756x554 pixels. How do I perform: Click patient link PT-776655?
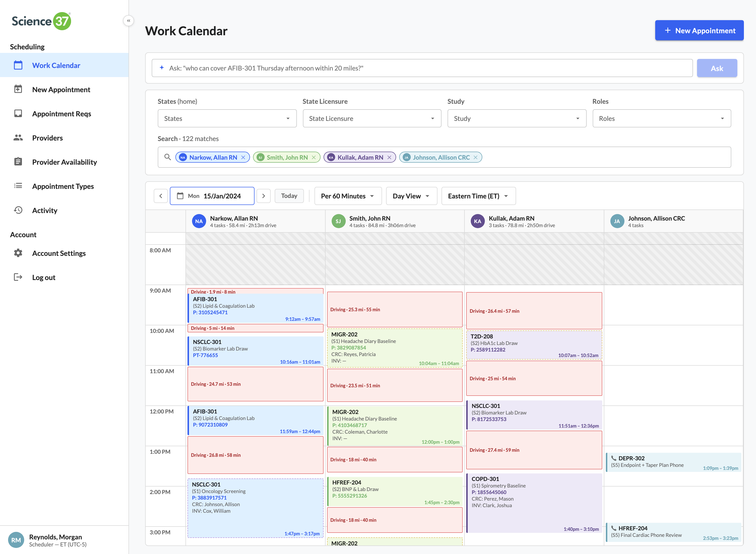[205, 355]
